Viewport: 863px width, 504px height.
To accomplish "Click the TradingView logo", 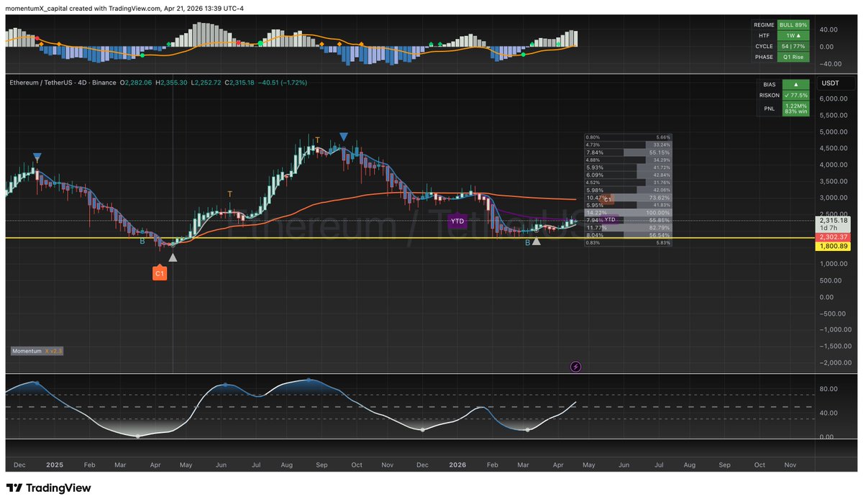I will [x=48, y=488].
